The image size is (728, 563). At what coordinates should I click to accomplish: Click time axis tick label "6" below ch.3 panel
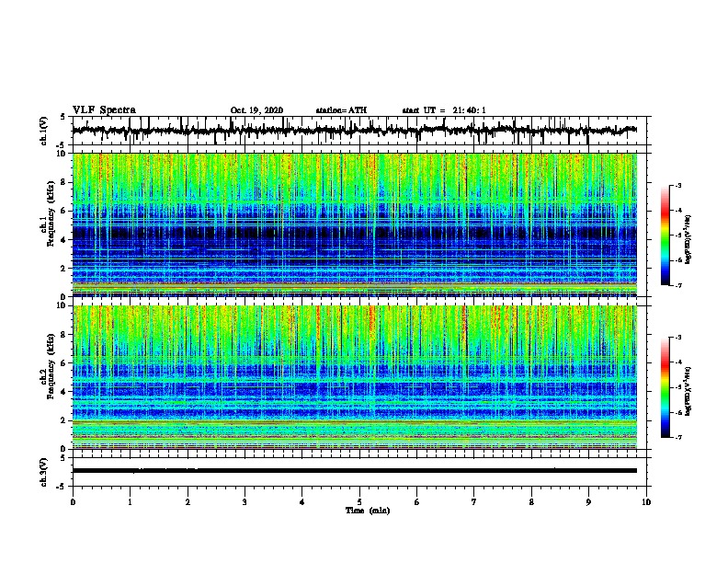417,502
